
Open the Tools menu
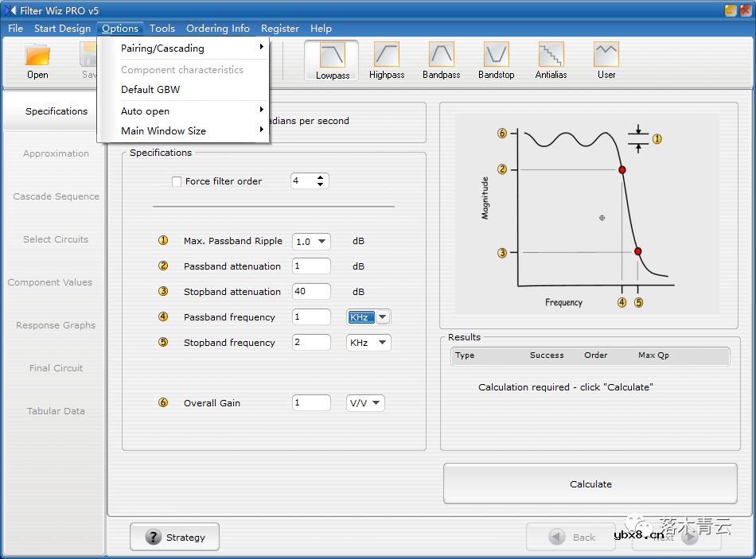point(162,29)
